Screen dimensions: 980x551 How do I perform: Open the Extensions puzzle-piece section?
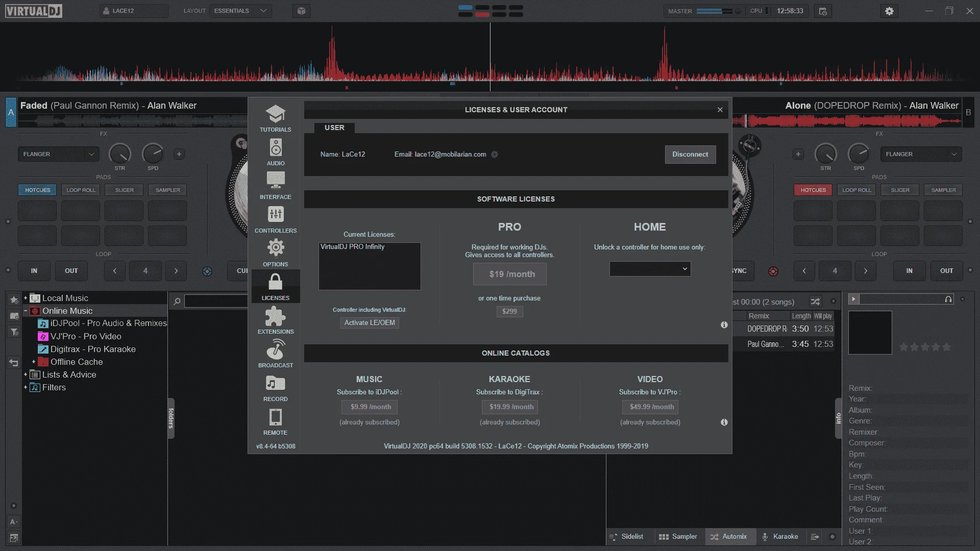pos(275,320)
